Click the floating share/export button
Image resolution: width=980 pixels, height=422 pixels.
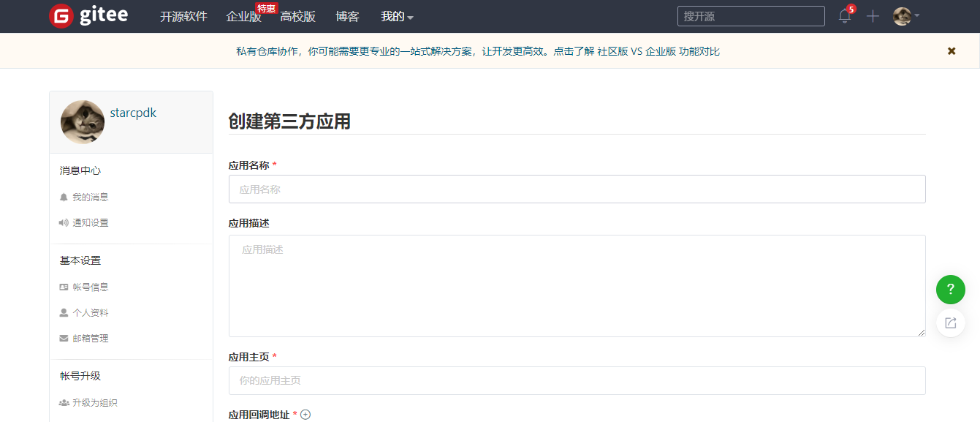(951, 323)
